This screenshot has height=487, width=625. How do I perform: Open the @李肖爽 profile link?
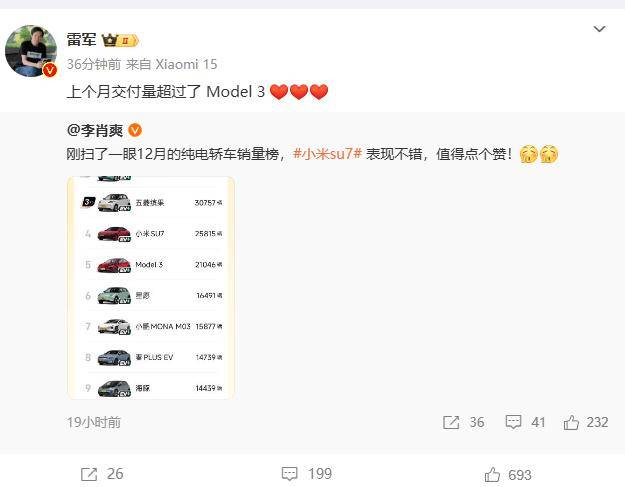[95, 130]
